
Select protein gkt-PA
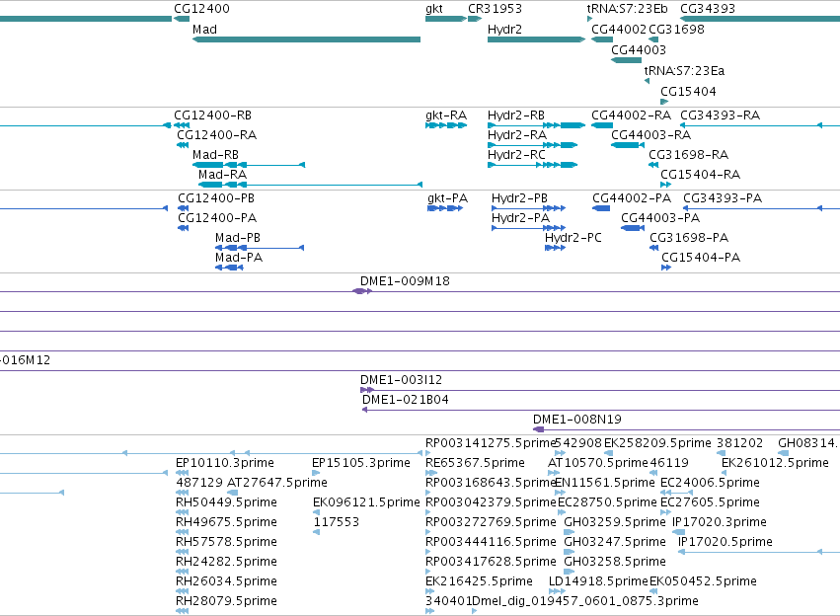pos(445,208)
